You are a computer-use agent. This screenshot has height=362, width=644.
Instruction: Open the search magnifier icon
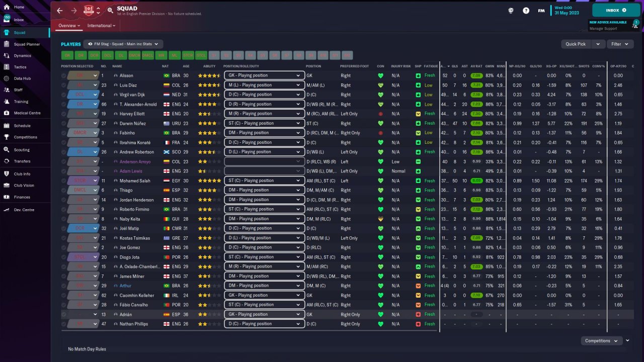[110, 10]
